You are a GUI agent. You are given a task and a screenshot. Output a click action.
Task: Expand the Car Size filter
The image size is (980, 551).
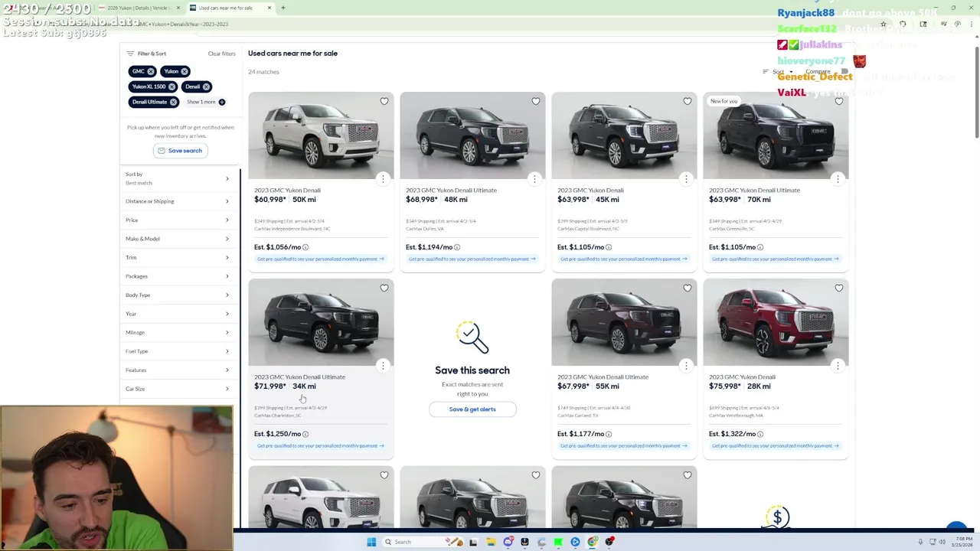pyautogui.click(x=178, y=389)
